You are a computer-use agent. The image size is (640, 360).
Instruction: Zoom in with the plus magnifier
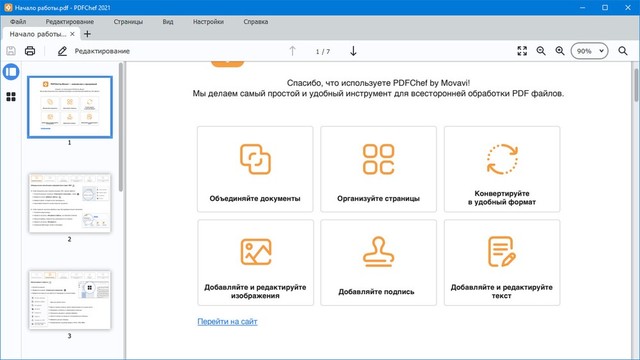(x=560, y=51)
